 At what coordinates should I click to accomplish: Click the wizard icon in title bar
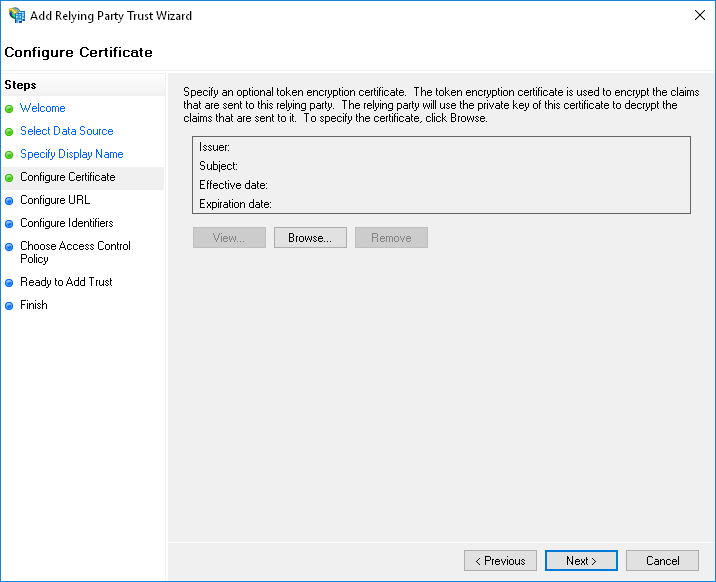coord(16,16)
